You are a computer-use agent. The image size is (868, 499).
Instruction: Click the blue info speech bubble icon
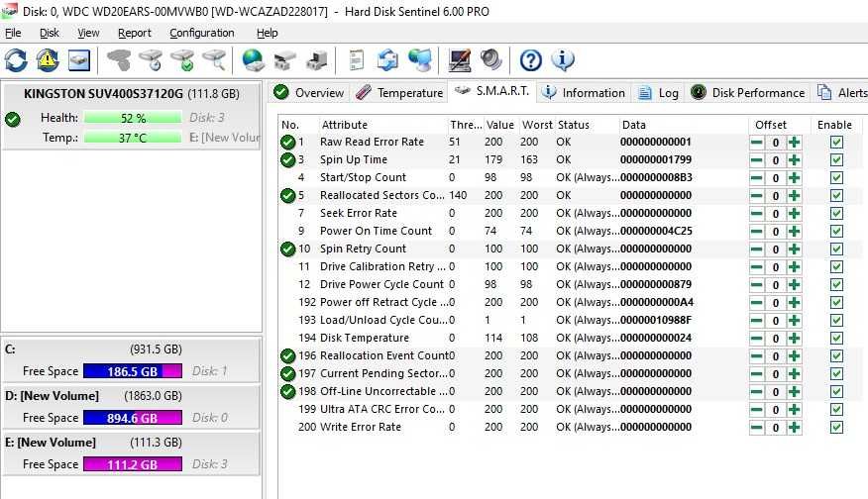(x=563, y=60)
